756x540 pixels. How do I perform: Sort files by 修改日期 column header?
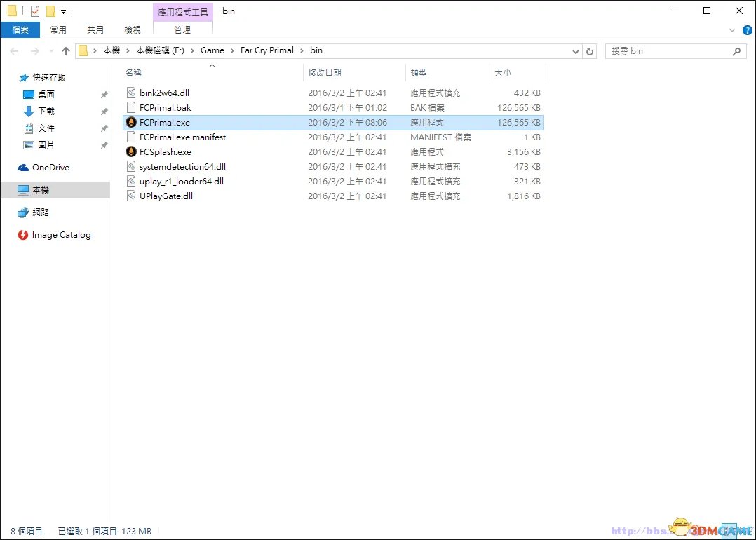coord(325,72)
